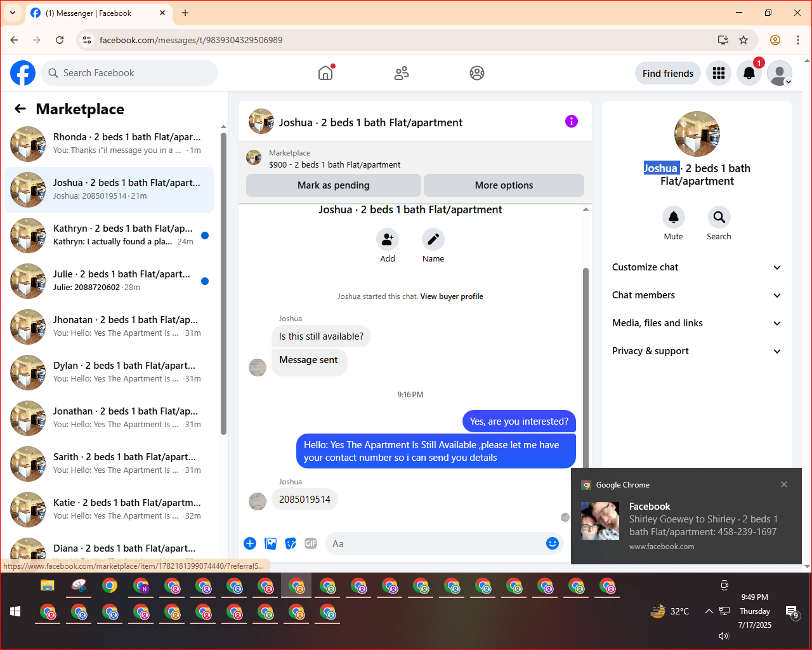Bookmark this tab with the star icon

click(x=743, y=40)
